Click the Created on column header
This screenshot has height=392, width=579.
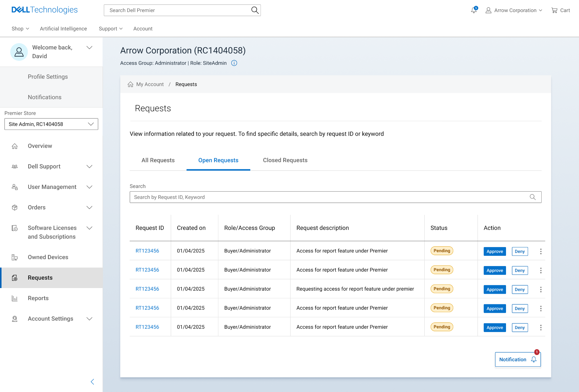click(x=191, y=228)
